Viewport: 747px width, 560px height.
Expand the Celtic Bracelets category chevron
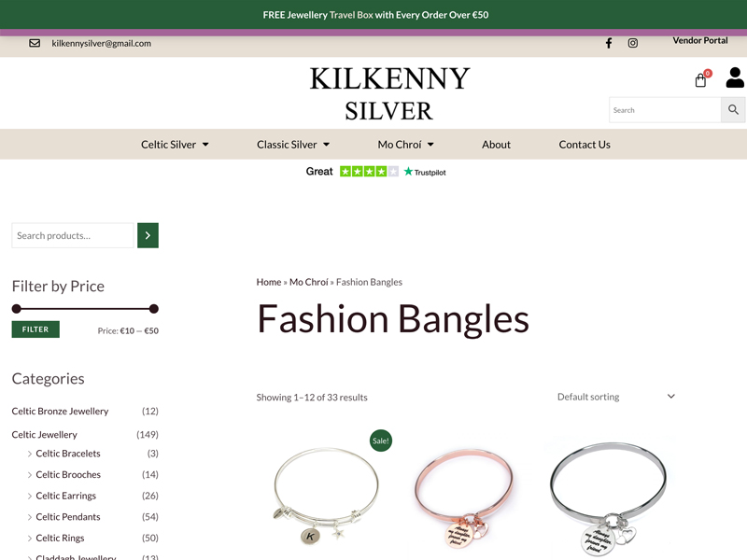pos(30,454)
